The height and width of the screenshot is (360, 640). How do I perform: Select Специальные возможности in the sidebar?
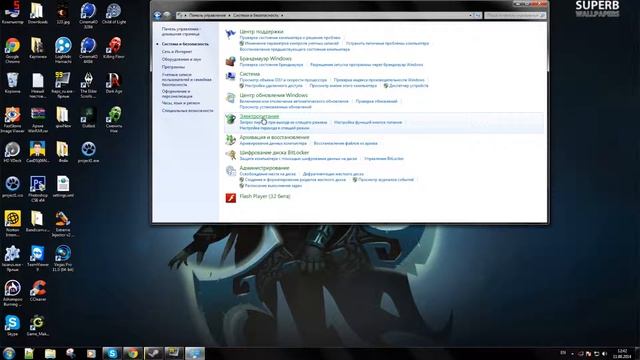(187, 111)
